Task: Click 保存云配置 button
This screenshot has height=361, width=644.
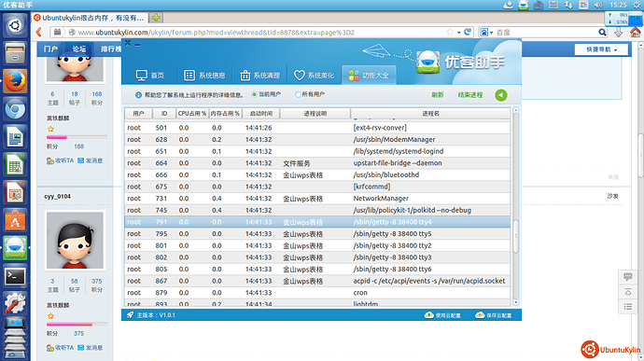Action: coord(494,315)
